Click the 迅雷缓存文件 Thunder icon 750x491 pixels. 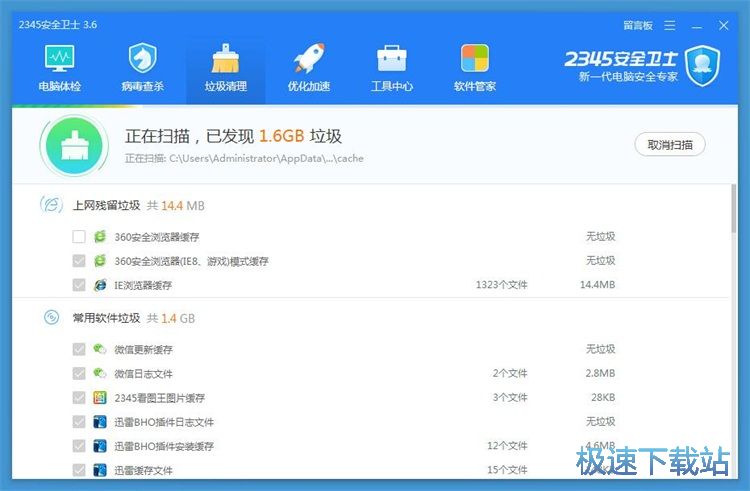[99, 470]
